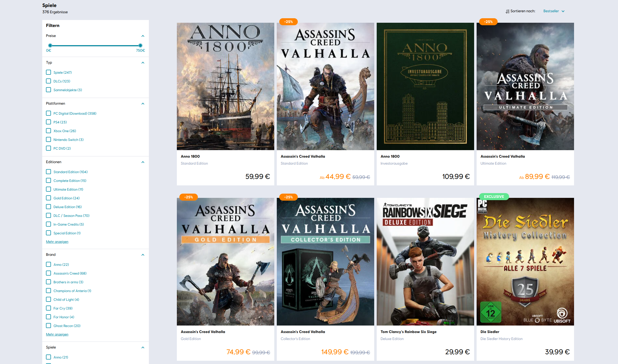Open the Bestseller sort dropdown
The width and height of the screenshot is (618, 364).
pos(554,11)
